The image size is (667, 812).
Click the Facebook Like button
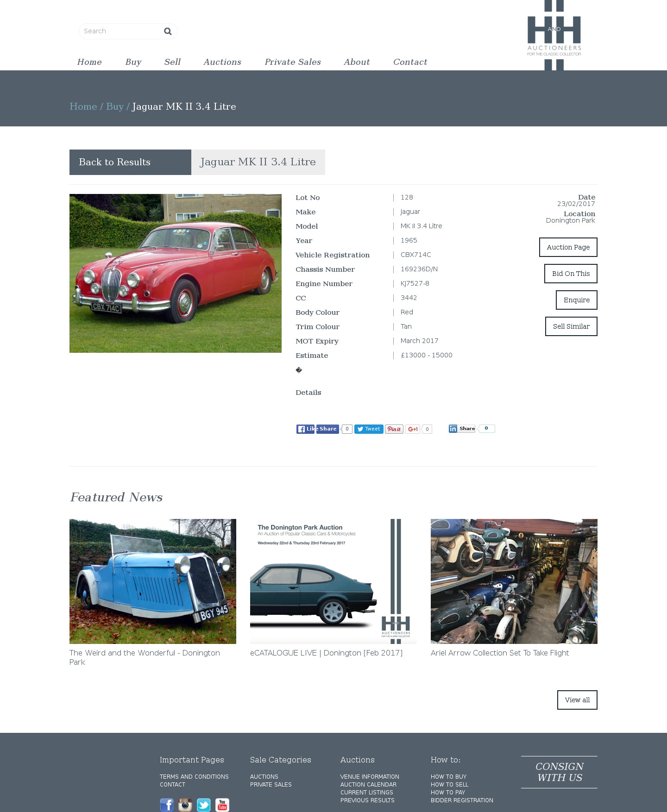(305, 429)
